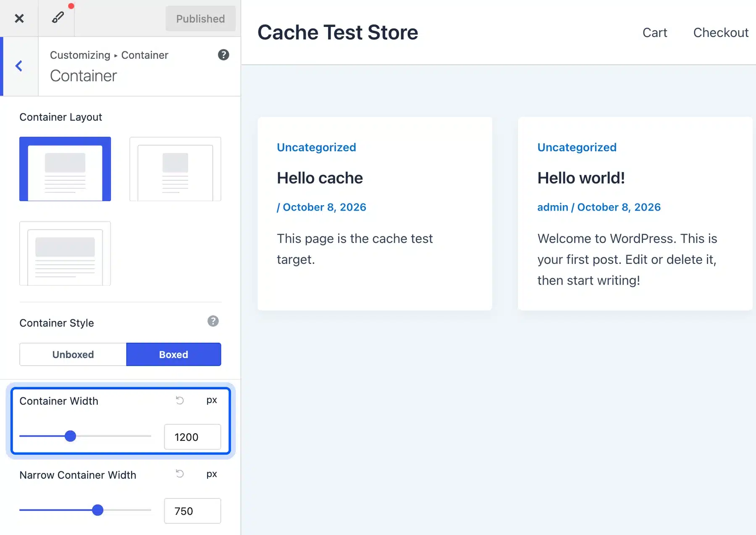This screenshot has height=535, width=756.
Task: Switch Container Style to Unboxed
Action: click(73, 354)
